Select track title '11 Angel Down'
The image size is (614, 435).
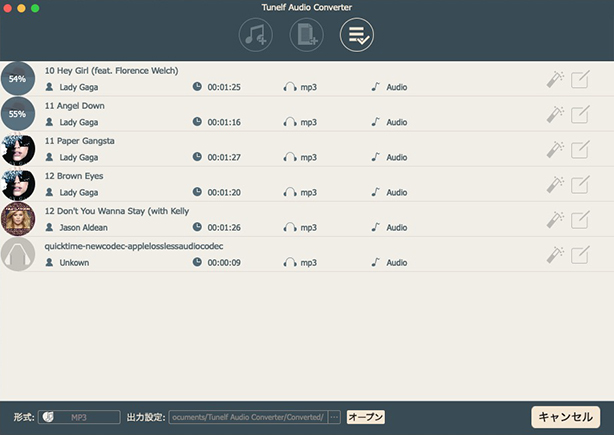coord(74,106)
